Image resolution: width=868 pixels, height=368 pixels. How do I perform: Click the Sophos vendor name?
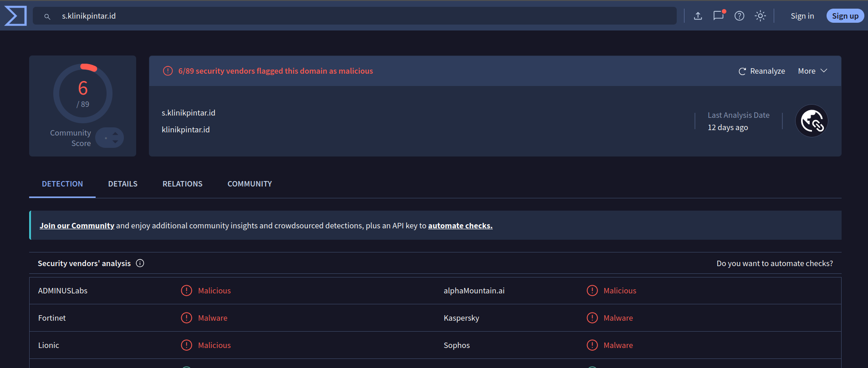point(457,345)
